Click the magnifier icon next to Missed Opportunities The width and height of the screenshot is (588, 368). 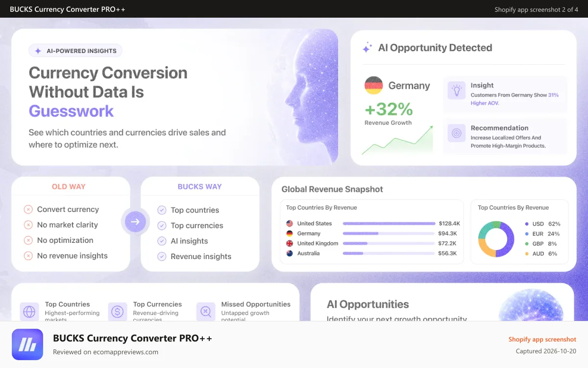(x=206, y=312)
